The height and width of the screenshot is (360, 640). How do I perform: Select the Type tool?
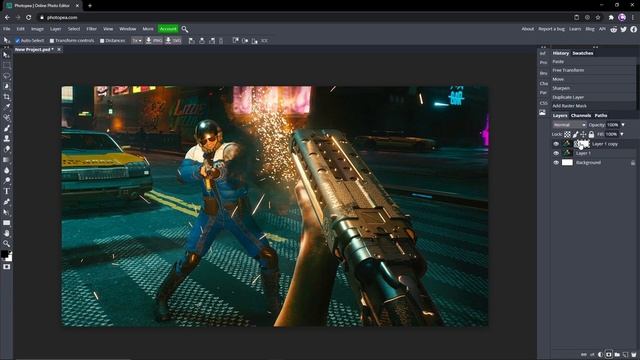[x=6, y=191]
